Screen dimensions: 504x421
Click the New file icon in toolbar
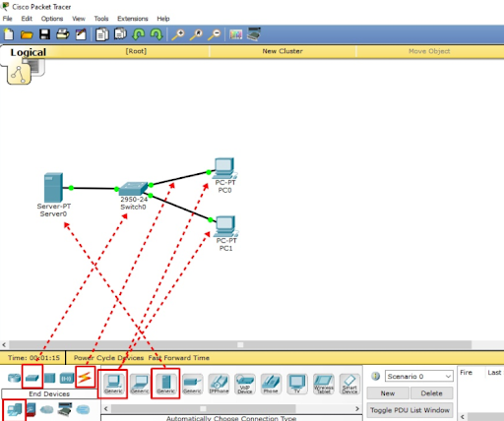9,34
